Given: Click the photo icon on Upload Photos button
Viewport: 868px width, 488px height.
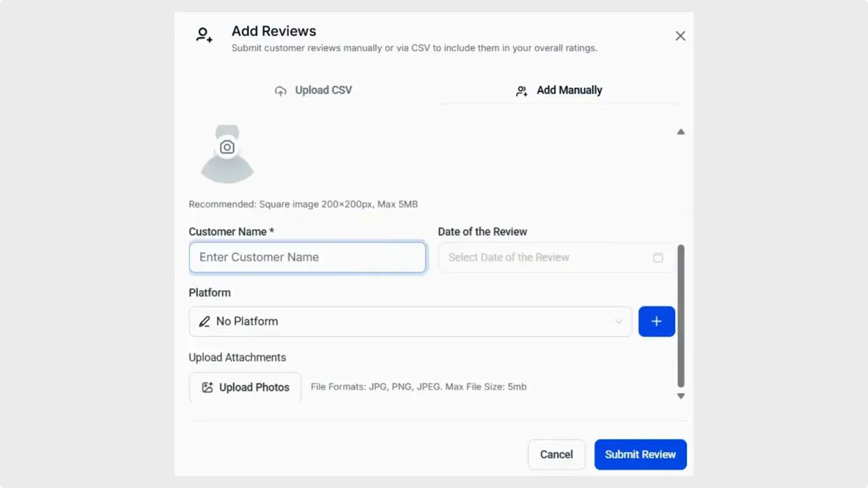Looking at the screenshot, I should [x=208, y=387].
